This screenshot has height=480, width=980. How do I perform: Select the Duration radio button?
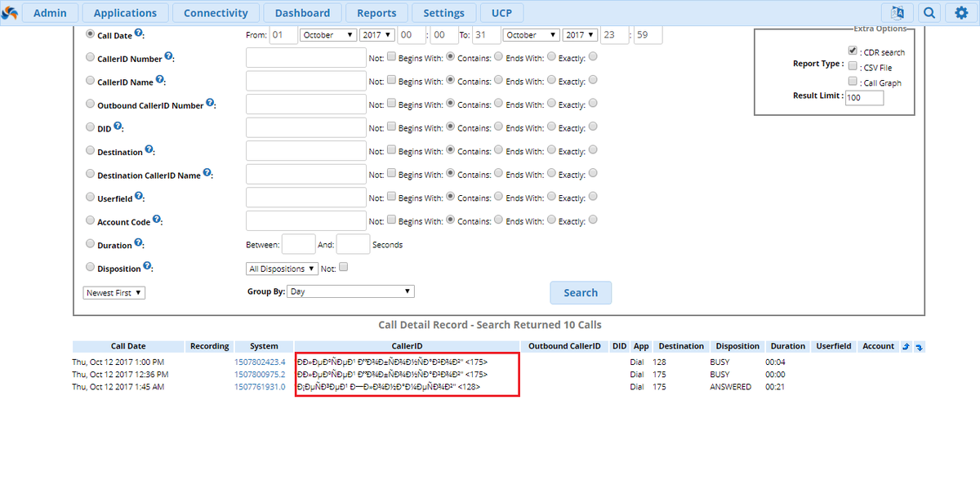[x=90, y=244]
